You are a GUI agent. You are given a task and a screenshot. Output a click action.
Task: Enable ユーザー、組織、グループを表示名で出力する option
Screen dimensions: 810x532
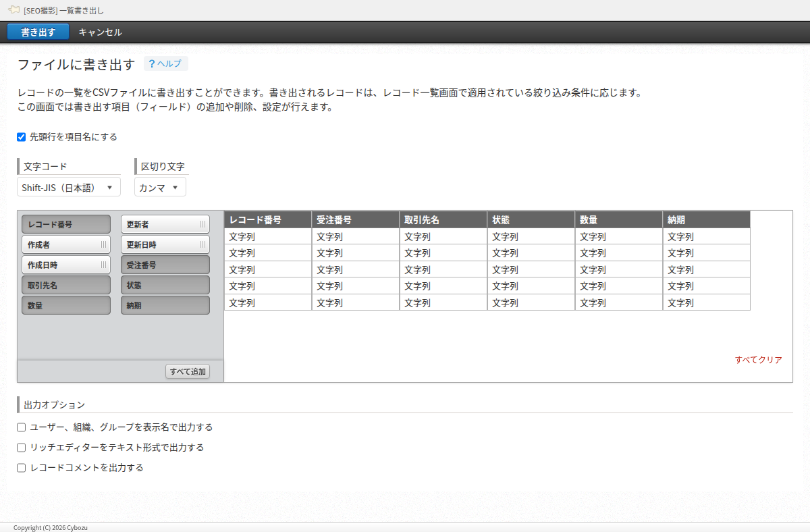point(21,427)
